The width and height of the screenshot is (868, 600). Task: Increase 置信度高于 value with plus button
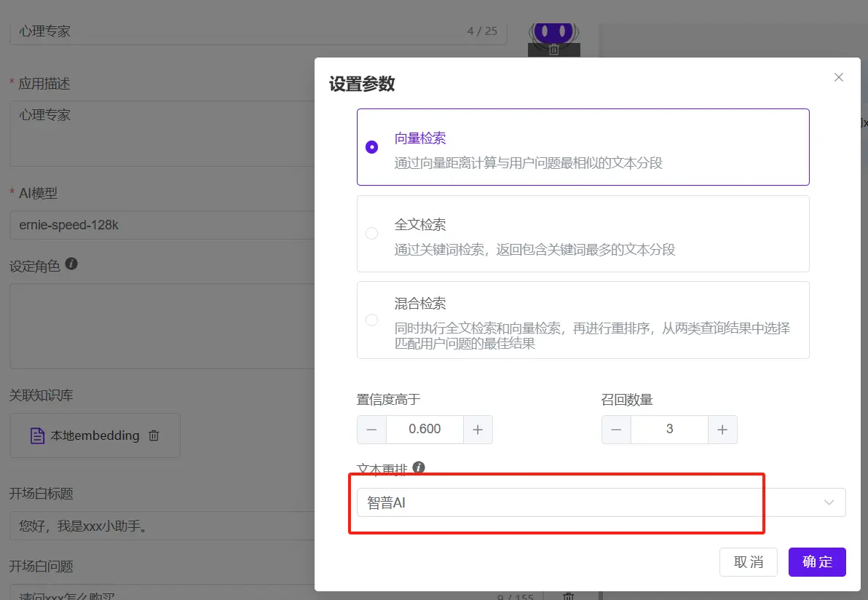[x=478, y=430]
